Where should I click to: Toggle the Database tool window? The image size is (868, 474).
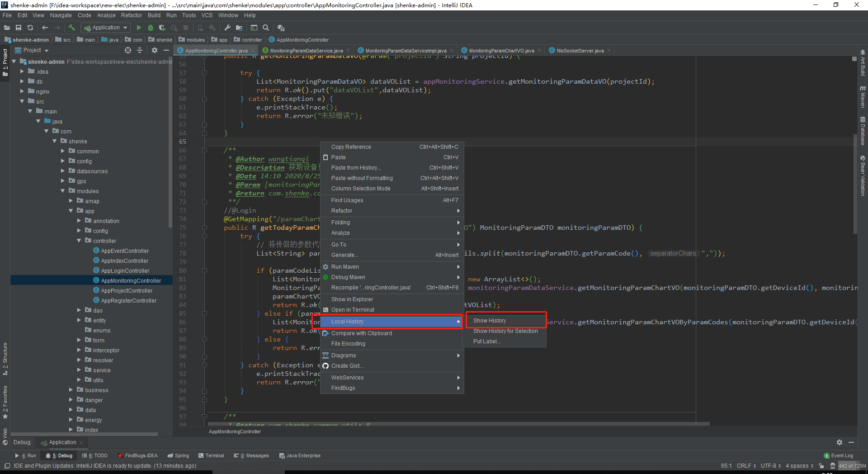(863, 131)
